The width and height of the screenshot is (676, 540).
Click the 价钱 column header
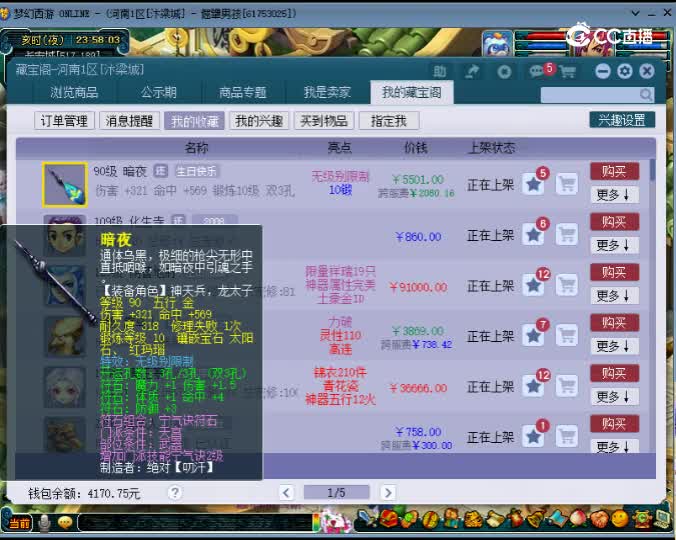(416, 148)
